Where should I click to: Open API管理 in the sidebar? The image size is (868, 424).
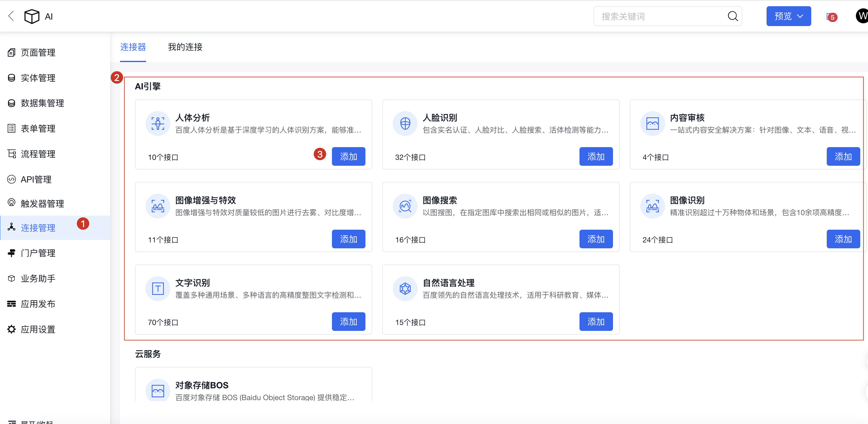coord(36,180)
